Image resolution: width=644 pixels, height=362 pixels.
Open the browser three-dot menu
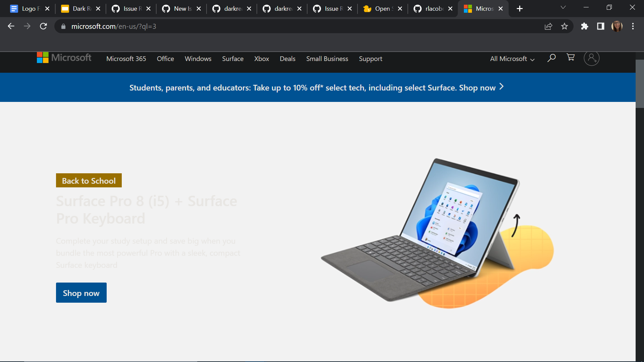[633, 26]
